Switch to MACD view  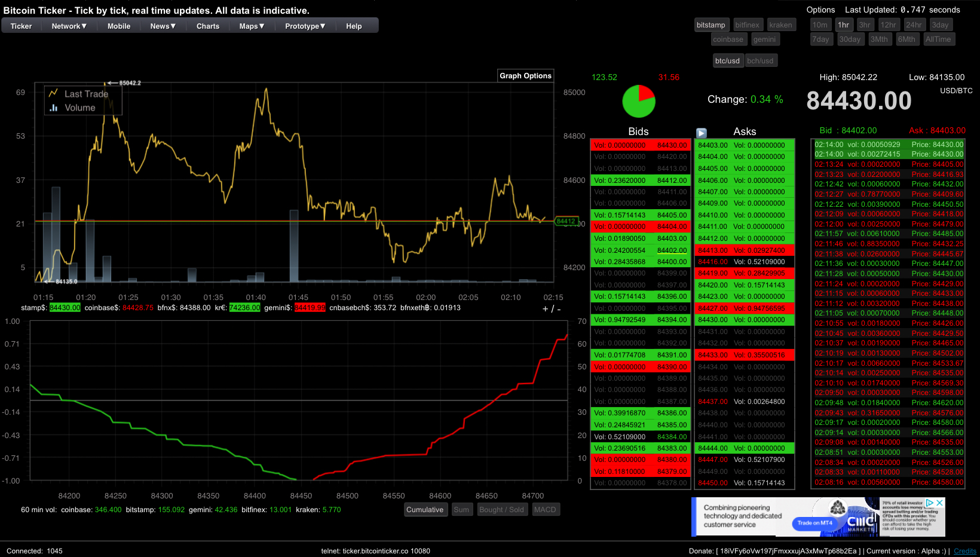(x=545, y=510)
